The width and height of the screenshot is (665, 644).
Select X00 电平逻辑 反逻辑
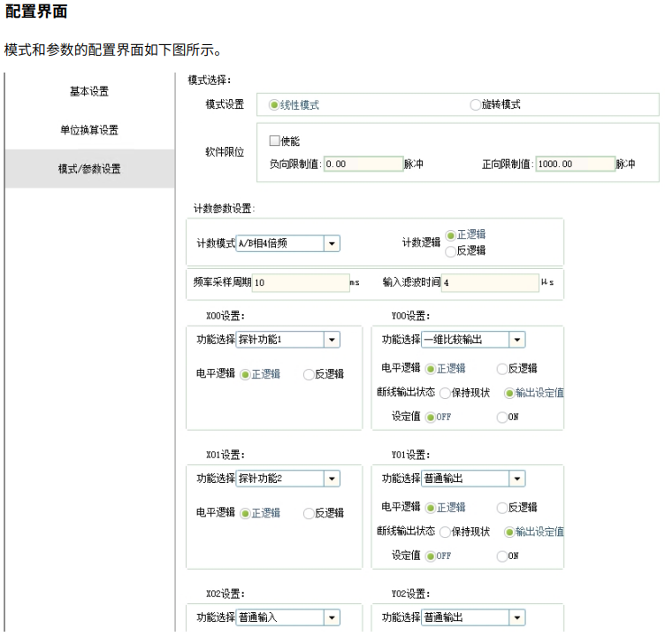[309, 374]
